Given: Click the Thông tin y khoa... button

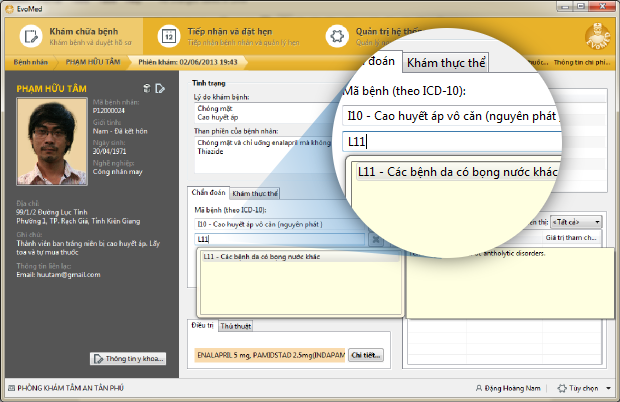Looking at the screenshot, I should pos(128,359).
